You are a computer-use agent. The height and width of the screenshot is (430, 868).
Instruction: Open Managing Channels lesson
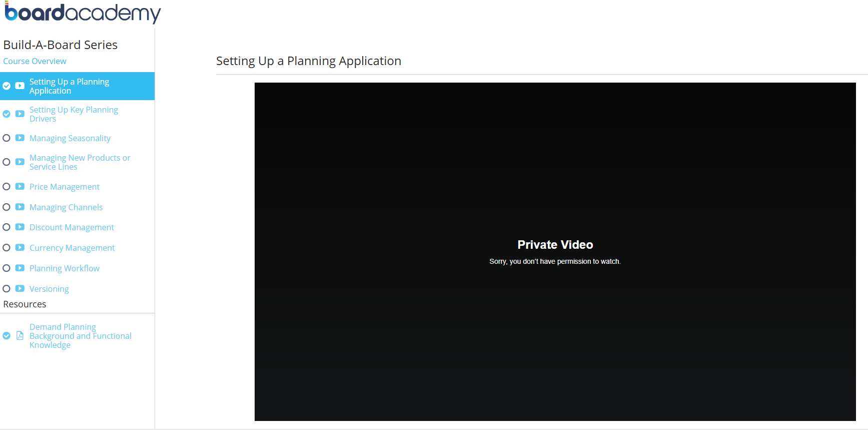coord(66,207)
